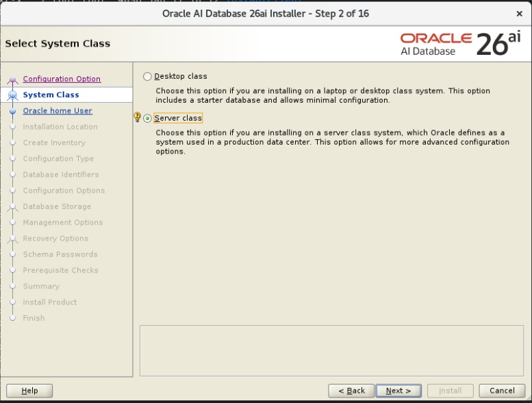532x403 pixels.
Task: Click the Finish step
Action: pos(34,318)
